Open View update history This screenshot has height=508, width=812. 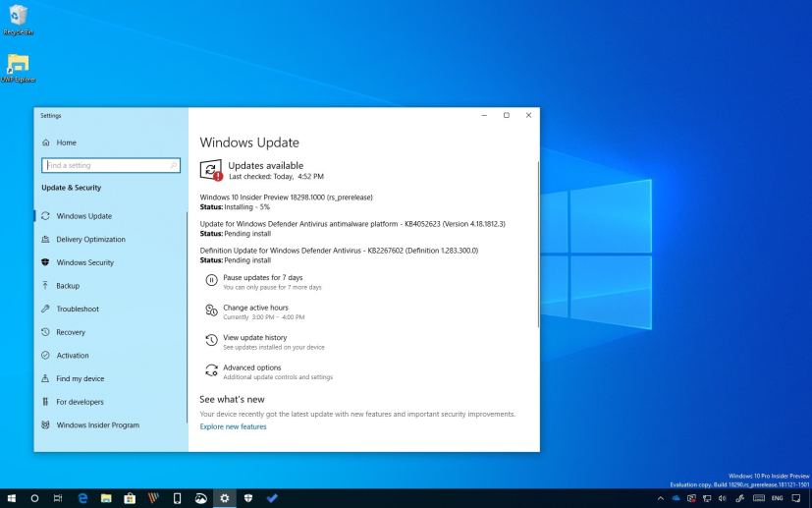254,338
